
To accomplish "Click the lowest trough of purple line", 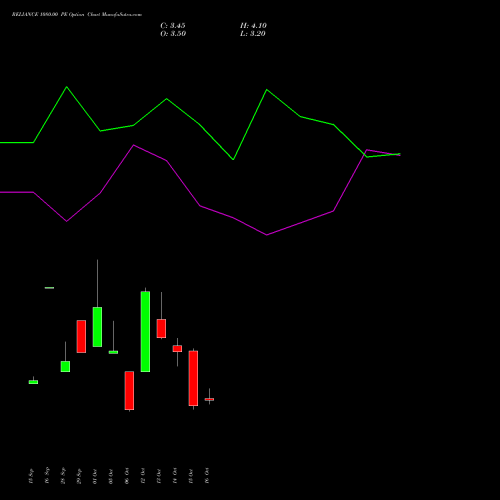I will (x=267, y=235).
